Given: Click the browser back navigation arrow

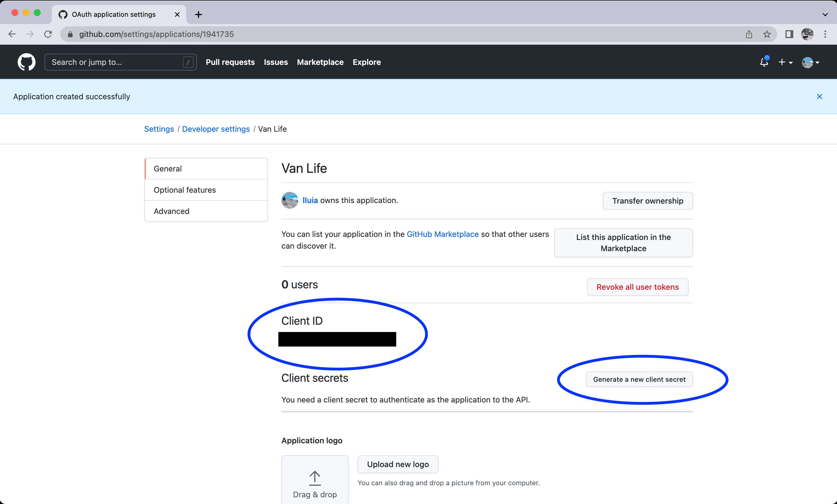Looking at the screenshot, I should click(12, 34).
